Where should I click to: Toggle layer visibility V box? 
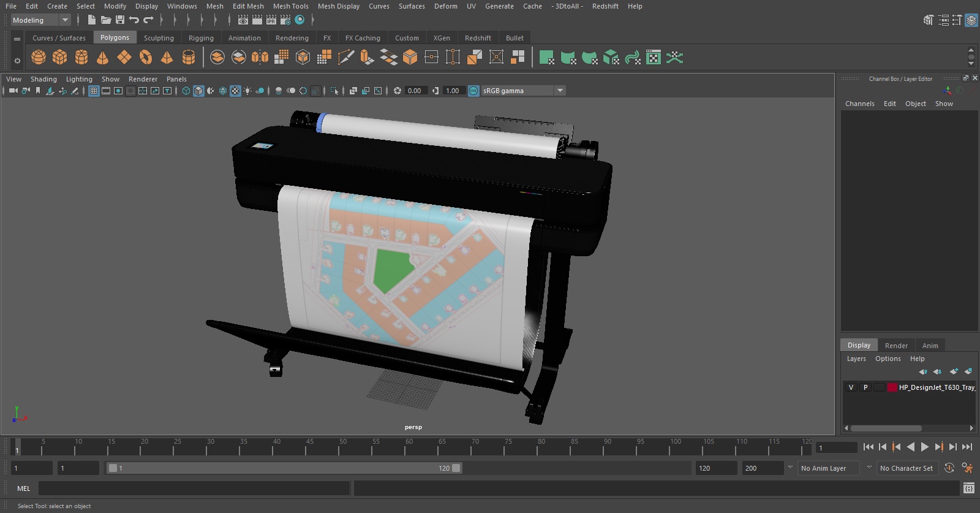pos(851,387)
